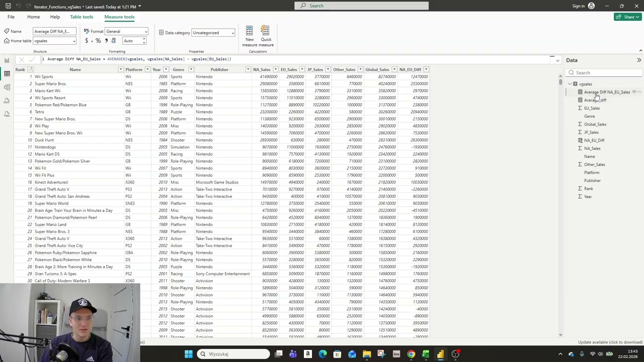Open File Explorer from the taskbar
The image size is (644, 362).
tap(367, 354)
